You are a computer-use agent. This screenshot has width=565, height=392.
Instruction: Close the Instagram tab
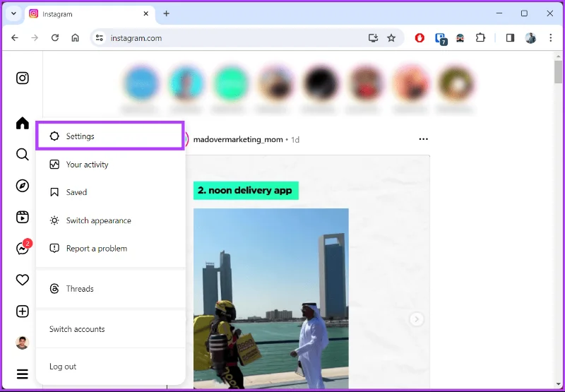click(146, 13)
